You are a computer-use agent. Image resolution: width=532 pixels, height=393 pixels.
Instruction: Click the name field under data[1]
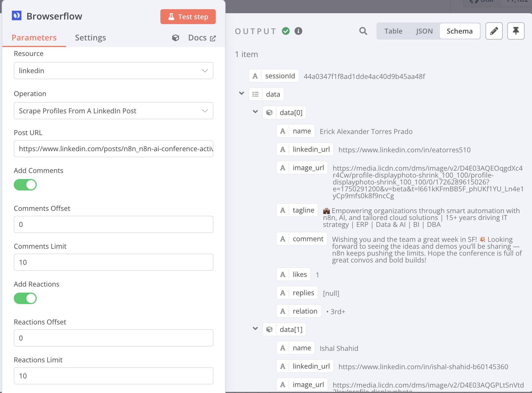point(296,348)
